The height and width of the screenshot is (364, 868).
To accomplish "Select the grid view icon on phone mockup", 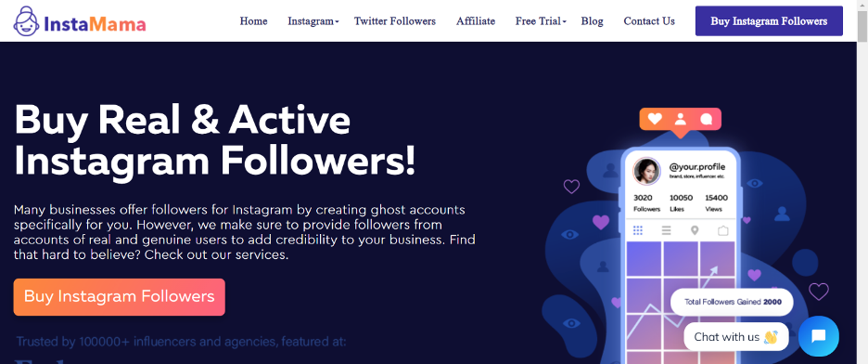I will click(637, 230).
